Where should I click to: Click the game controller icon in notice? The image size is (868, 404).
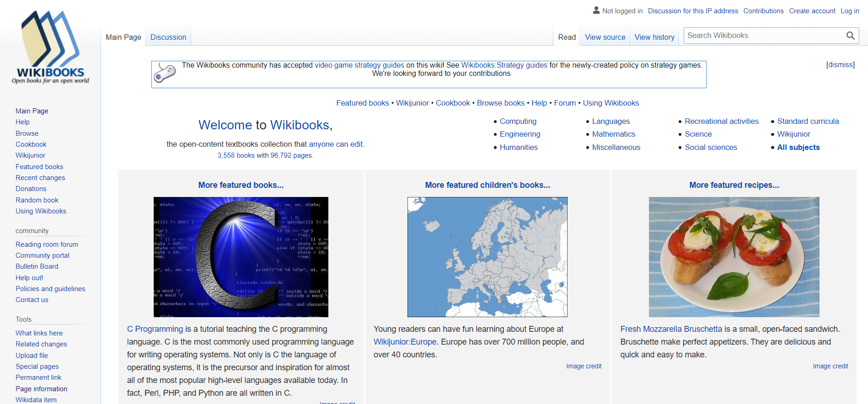coord(165,73)
